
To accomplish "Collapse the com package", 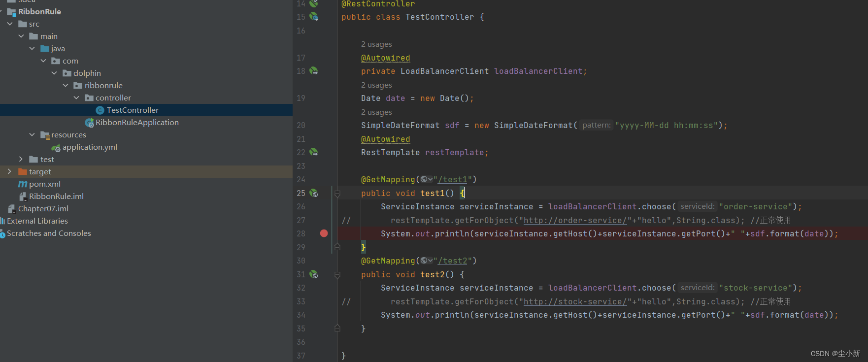I will coord(43,61).
